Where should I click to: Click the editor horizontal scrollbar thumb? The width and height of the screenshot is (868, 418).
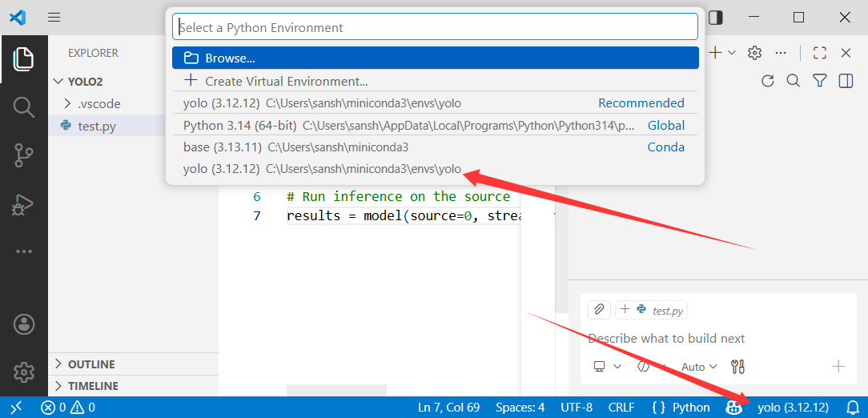pyautogui.click(x=336, y=390)
